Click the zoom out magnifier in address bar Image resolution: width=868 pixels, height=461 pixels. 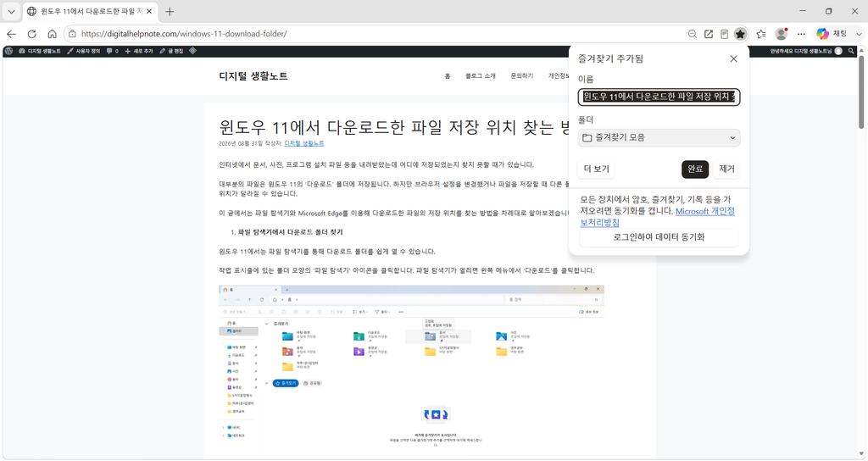[x=692, y=34]
